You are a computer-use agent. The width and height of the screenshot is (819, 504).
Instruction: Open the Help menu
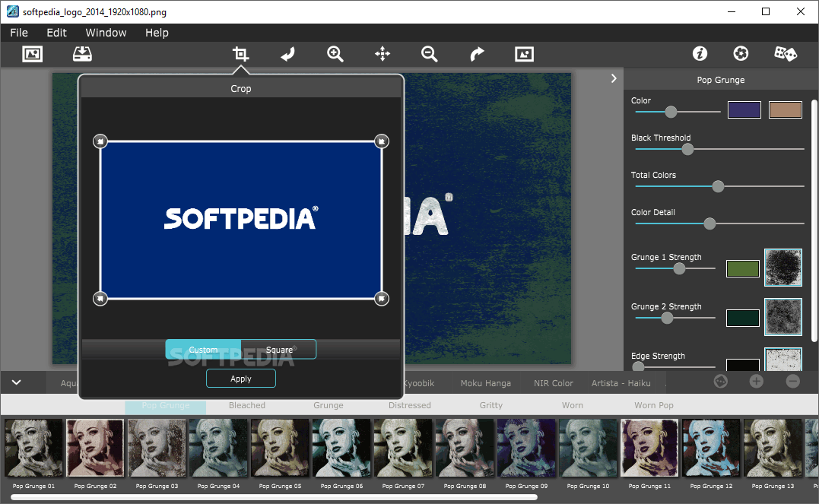point(157,33)
